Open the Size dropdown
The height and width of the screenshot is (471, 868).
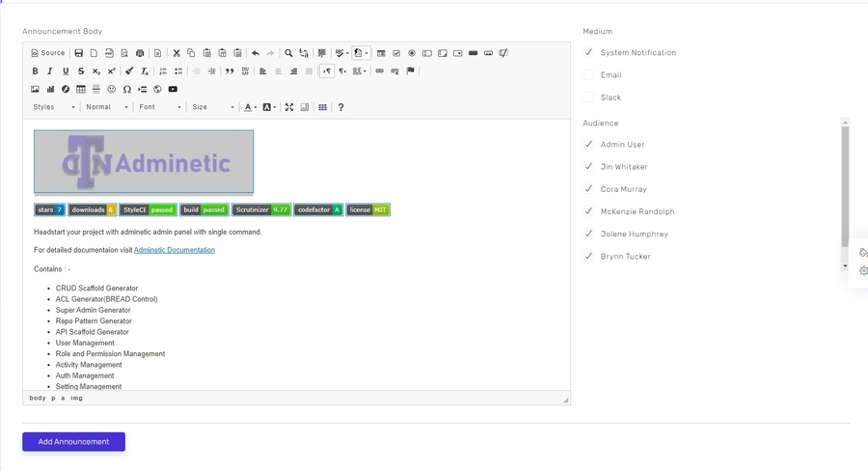(212, 107)
